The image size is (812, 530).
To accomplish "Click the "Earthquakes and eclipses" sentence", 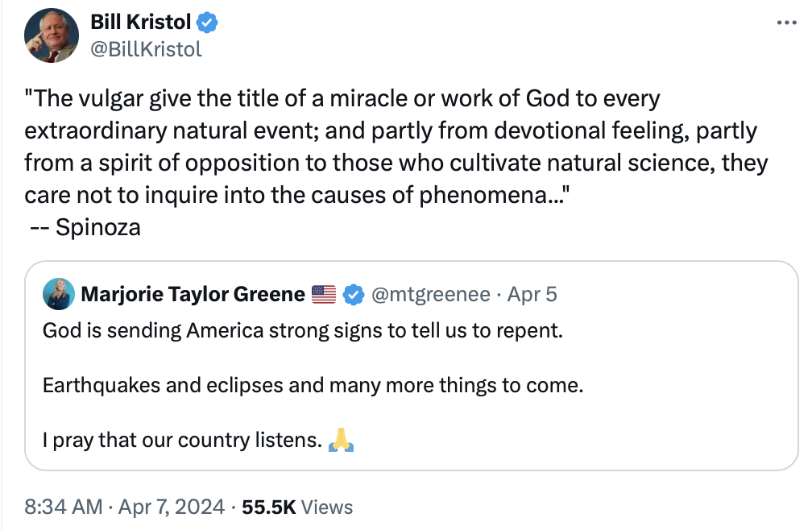I will pyautogui.click(x=313, y=385).
